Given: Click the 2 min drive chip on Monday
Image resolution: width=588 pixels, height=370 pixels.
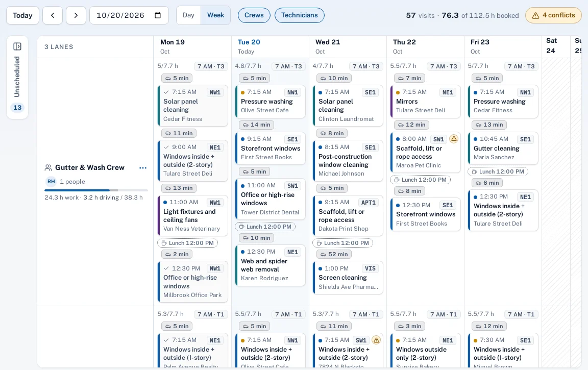Looking at the screenshot, I should coord(177,254).
